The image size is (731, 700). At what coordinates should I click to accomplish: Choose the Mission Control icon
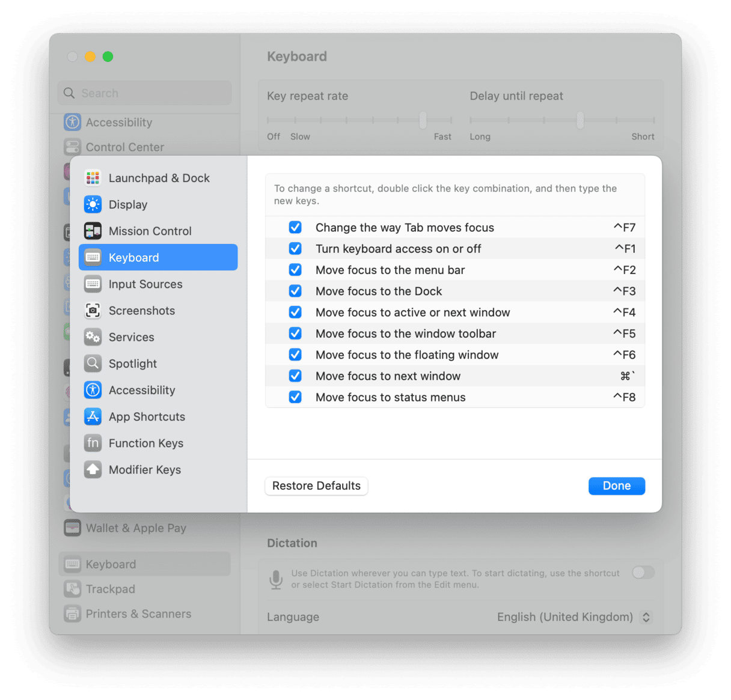93,231
